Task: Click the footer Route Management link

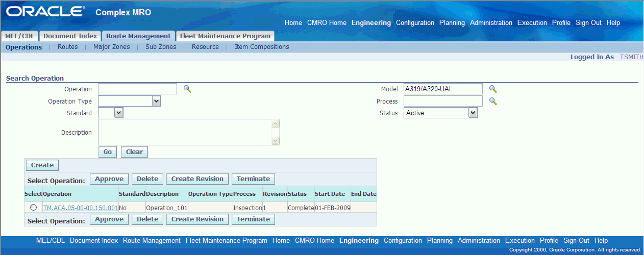Action: [152, 241]
